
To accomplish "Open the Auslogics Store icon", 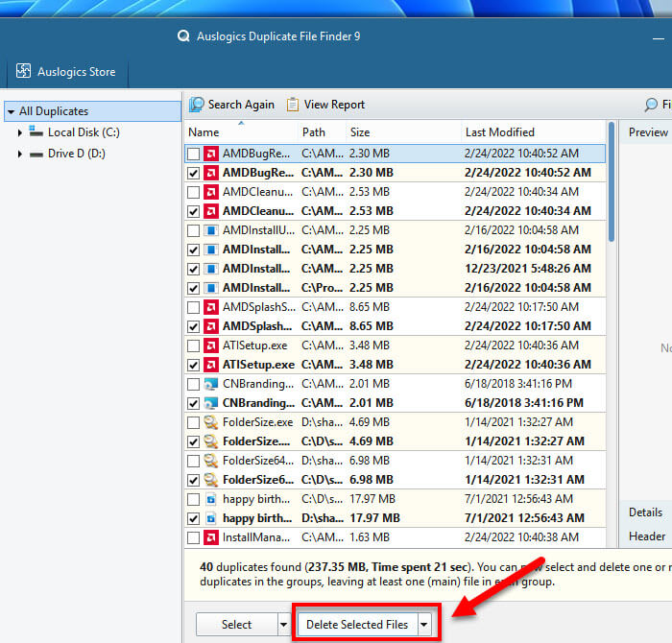I will click(x=23, y=71).
